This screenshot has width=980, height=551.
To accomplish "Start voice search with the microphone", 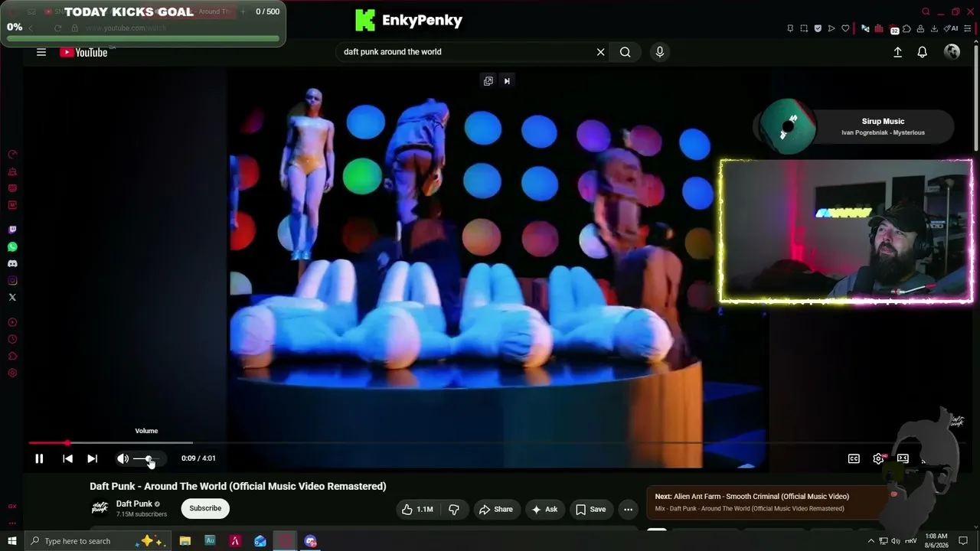I will (660, 52).
